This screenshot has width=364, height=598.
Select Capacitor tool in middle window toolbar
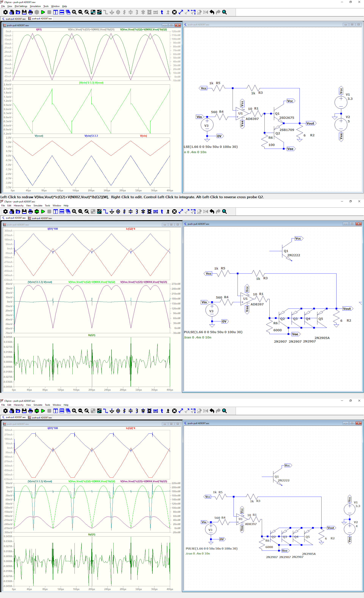131,211
